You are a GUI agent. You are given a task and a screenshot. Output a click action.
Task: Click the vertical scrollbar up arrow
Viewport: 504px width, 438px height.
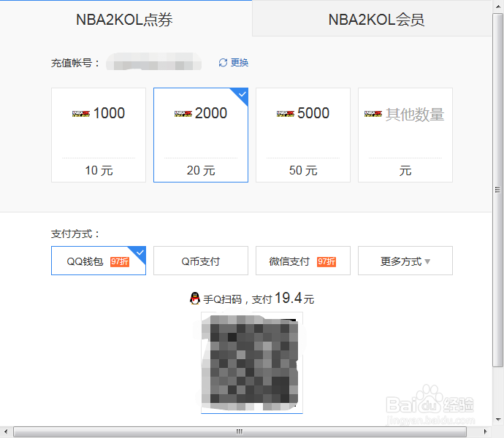(x=498, y=7)
